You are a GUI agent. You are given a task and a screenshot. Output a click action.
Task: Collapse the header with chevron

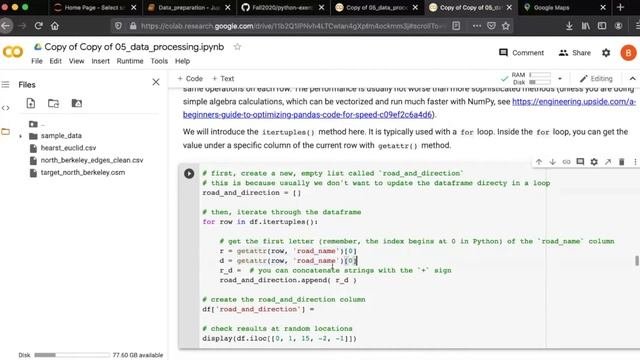(x=632, y=78)
